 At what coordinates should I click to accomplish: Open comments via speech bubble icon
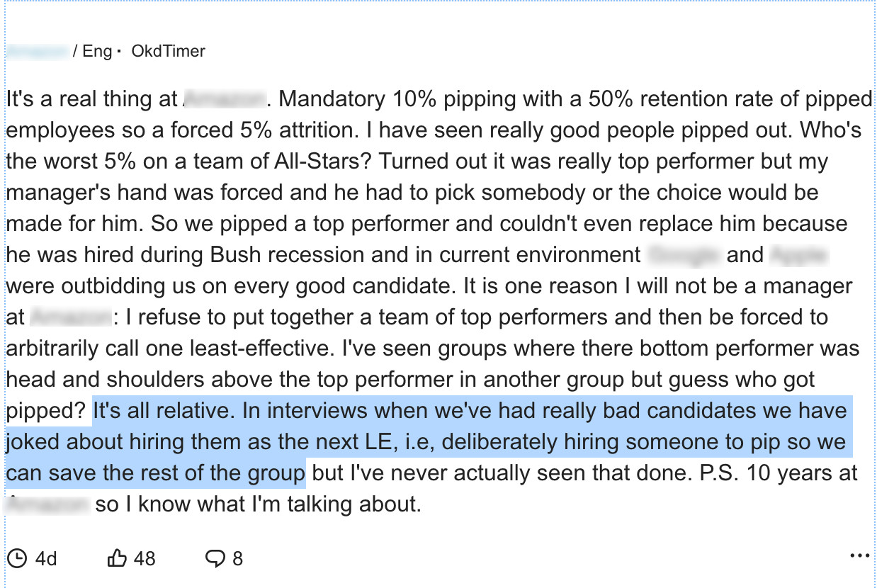215,558
